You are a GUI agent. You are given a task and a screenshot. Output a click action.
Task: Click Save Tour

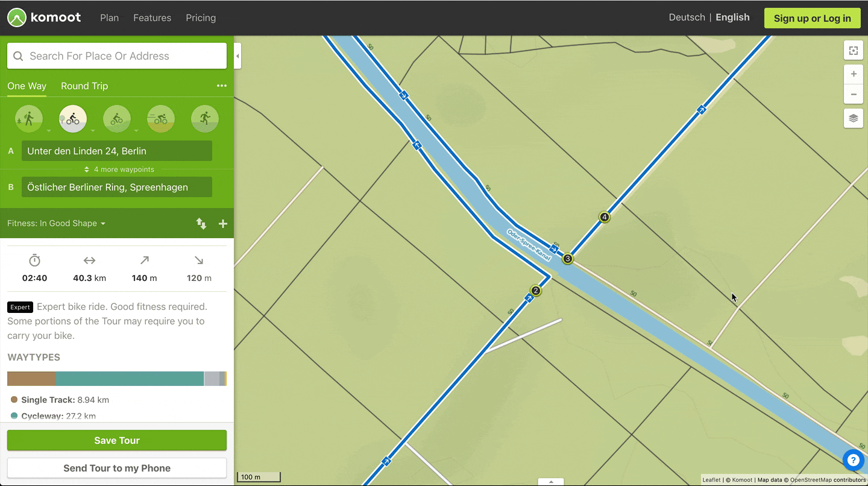tap(116, 440)
